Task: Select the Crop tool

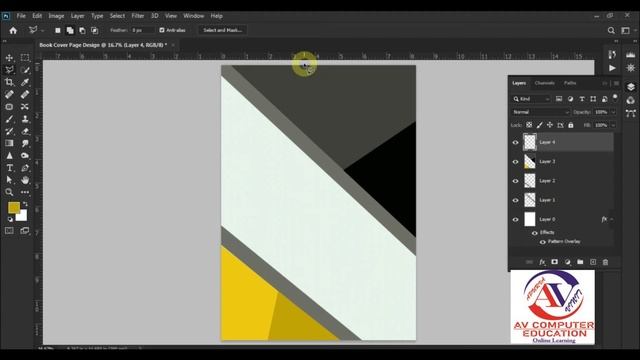Action: (9, 82)
